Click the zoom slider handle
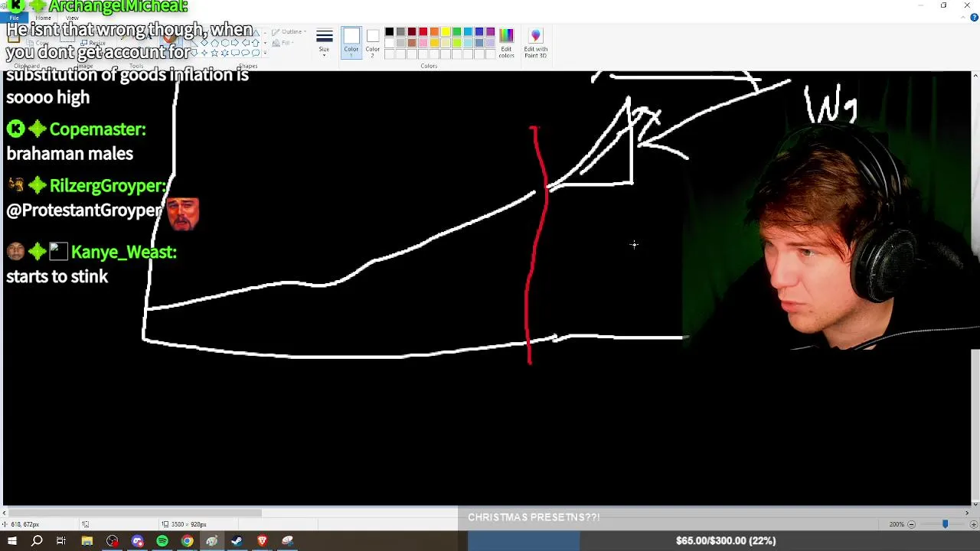The image size is (980, 551). [945, 524]
